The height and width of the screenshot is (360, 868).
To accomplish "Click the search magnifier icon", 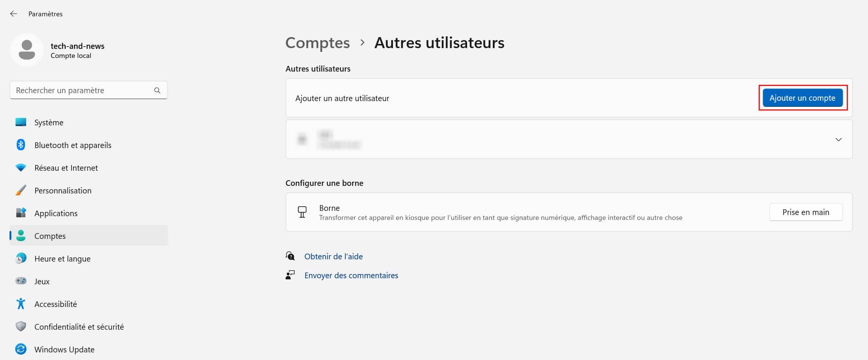I will [157, 90].
